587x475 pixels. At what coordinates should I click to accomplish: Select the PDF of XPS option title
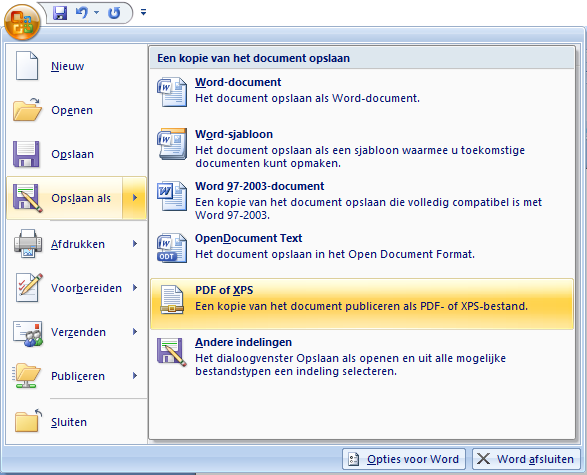click(x=224, y=290)
